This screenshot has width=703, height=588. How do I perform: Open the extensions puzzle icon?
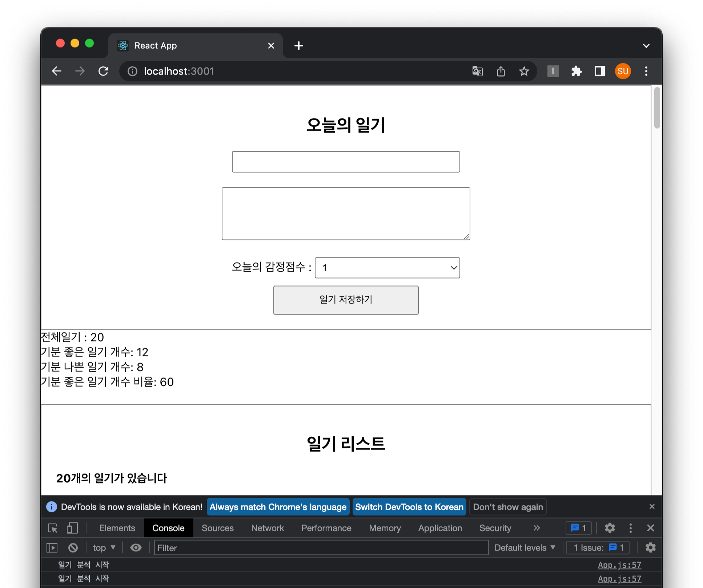click(576, 71)
